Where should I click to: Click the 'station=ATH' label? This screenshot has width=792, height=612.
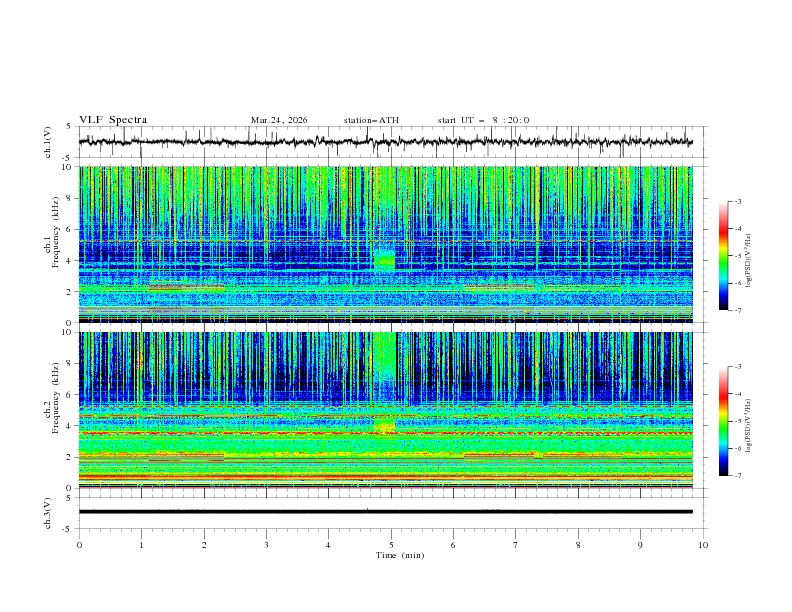coord(371,120)
